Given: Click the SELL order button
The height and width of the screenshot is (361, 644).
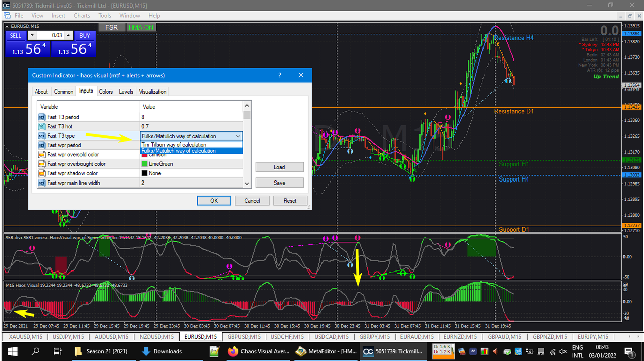Looking at the screenshot, I should coord(16,35).
